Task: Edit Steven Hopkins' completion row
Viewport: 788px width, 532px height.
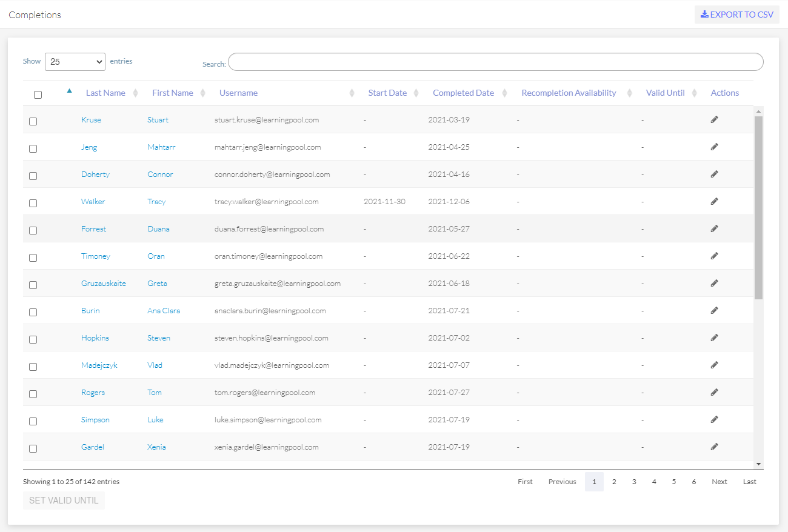Action: (714, 337)
